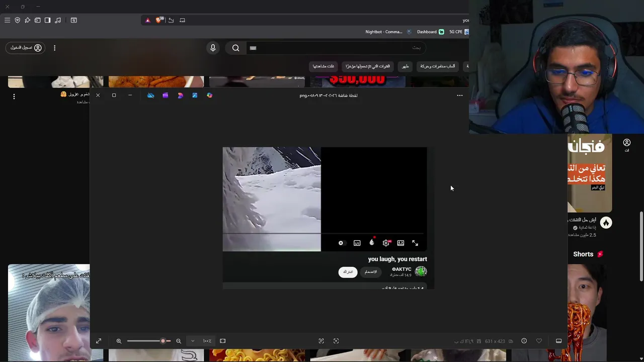Open the Shorts section heading
This screenshot has width=644, height=362.
tap(588, 254)
